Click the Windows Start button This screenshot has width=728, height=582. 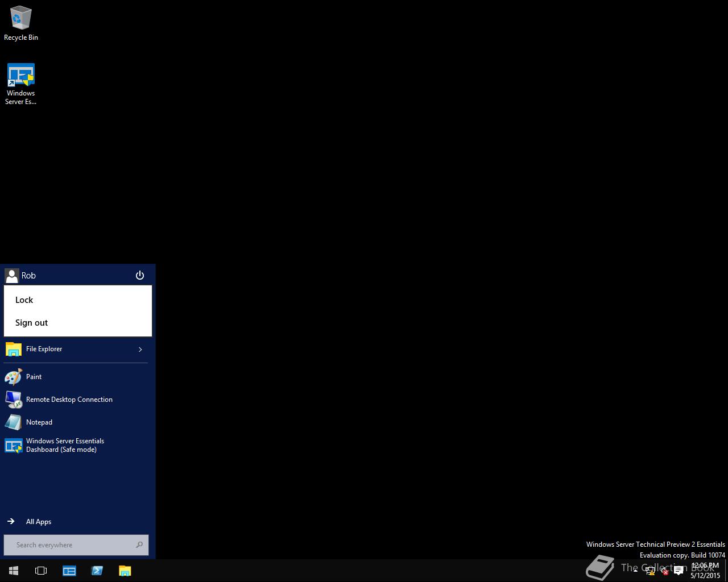click(x=14, y=571)
